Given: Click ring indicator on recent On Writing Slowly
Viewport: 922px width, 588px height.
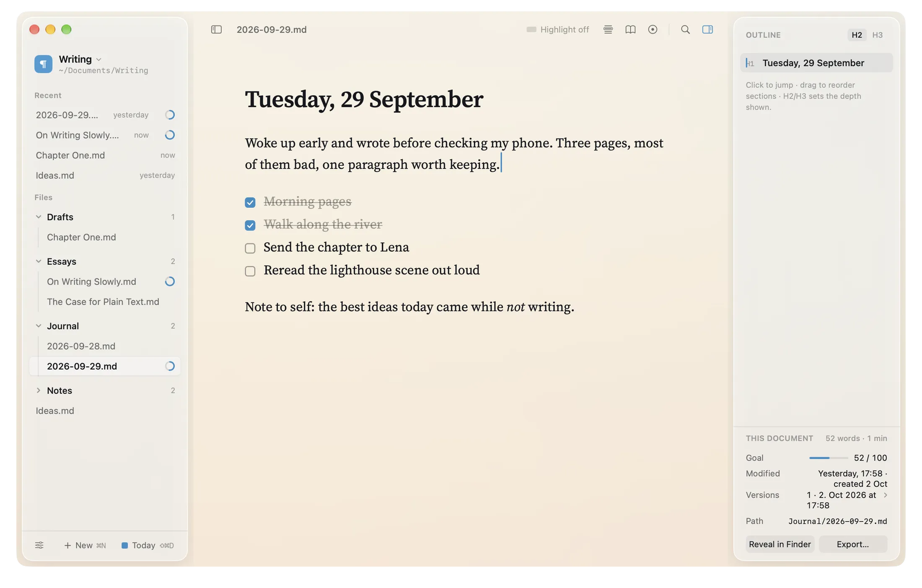Looking at the screenshot, I should [x=170, y=135].
